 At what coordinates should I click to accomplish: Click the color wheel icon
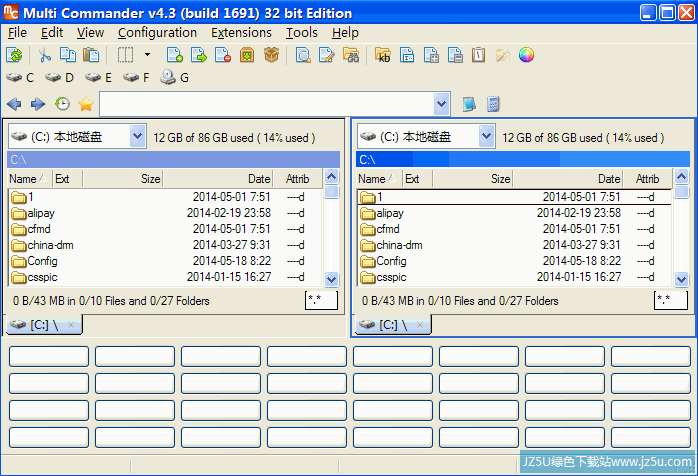tap(526, 55)
